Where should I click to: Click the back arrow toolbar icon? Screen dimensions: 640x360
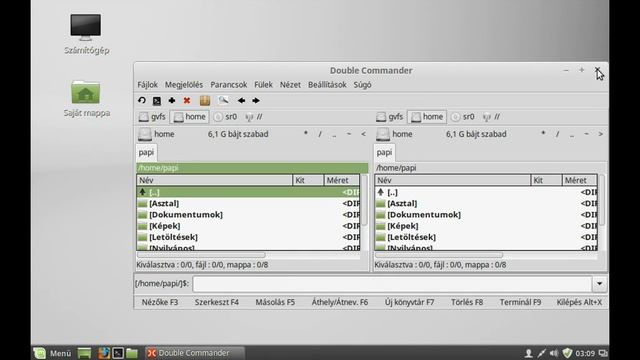[x=241, y=100]
